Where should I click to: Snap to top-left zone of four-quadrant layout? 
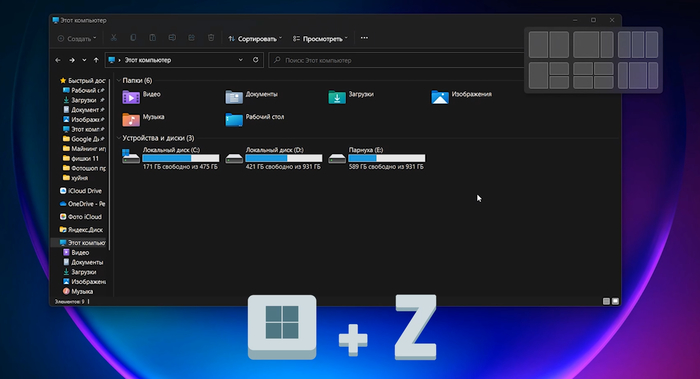[x=583, y=68]
